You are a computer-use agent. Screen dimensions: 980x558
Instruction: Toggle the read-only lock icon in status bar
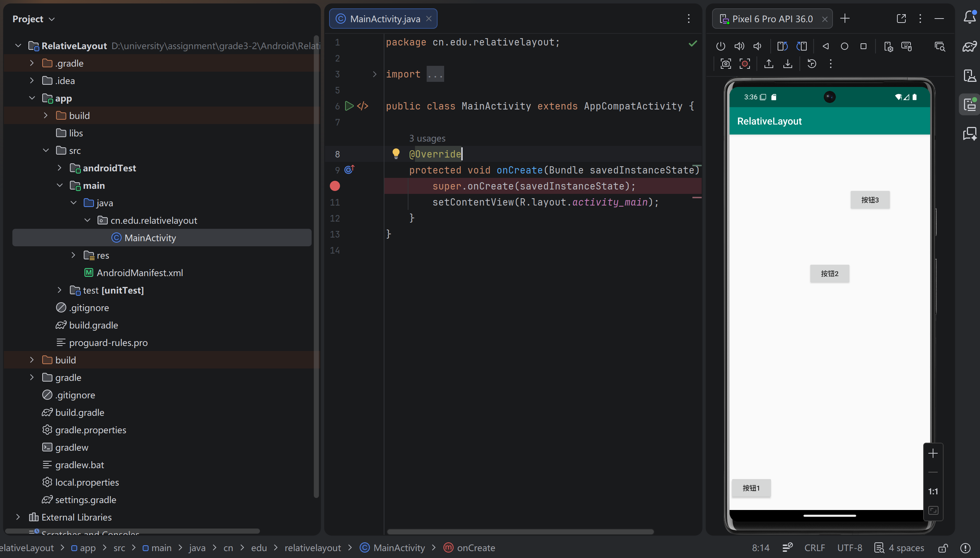[943, 548]
